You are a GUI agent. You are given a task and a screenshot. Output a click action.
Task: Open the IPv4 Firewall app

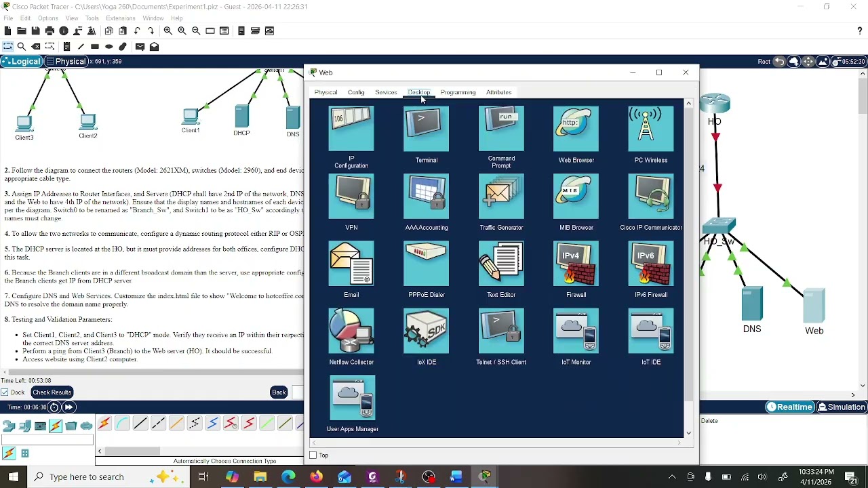(x=576, y=264)
